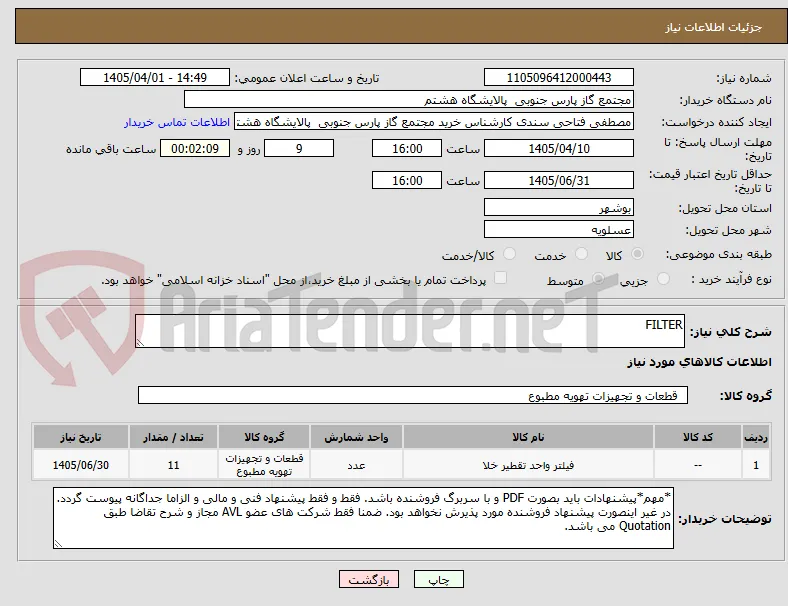Viewport: 788px width, 606px height.
Task: Click the remaining days field showing 9
Action: coord(299,149)
